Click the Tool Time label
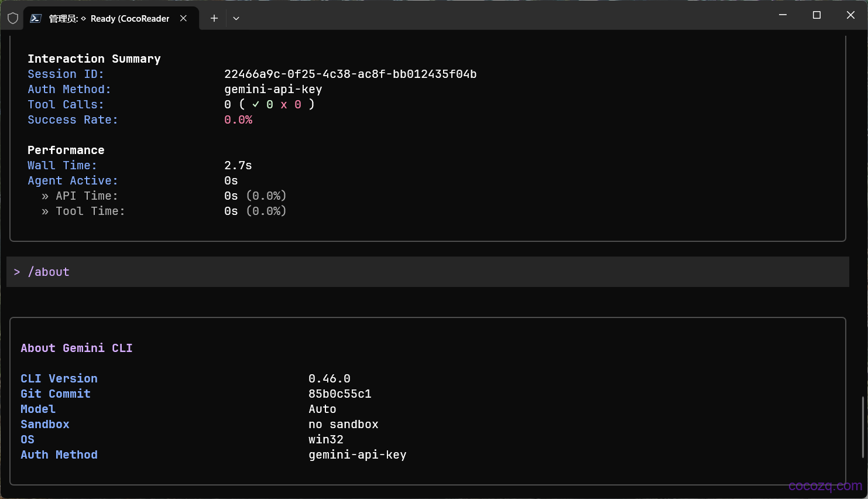 coord(90,211)
